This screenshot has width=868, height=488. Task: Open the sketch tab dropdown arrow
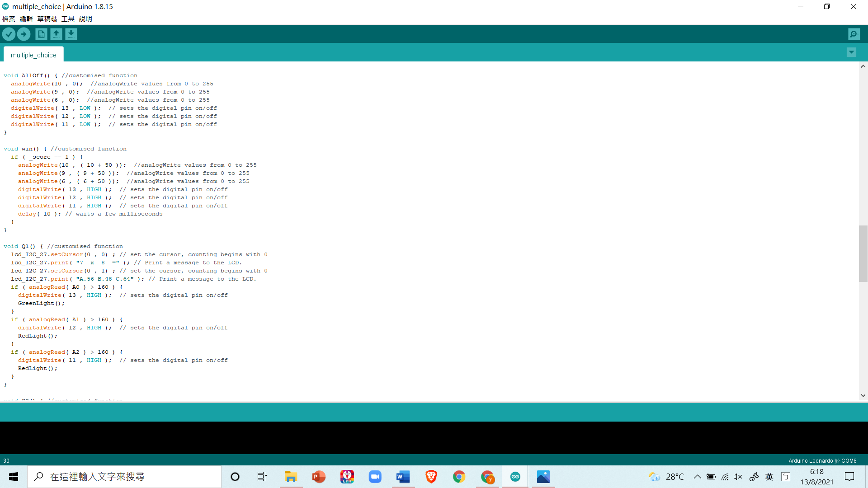tap(851, 52)
